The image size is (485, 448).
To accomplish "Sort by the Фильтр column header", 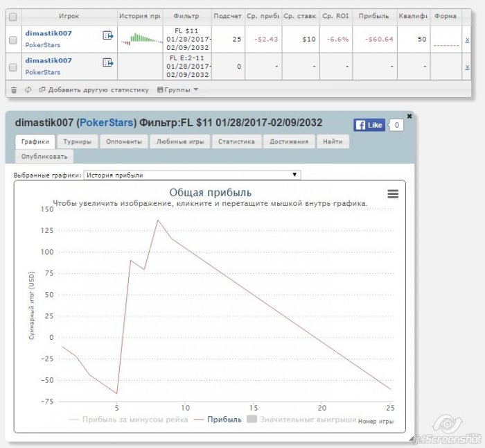I will [x=186, y=16].
